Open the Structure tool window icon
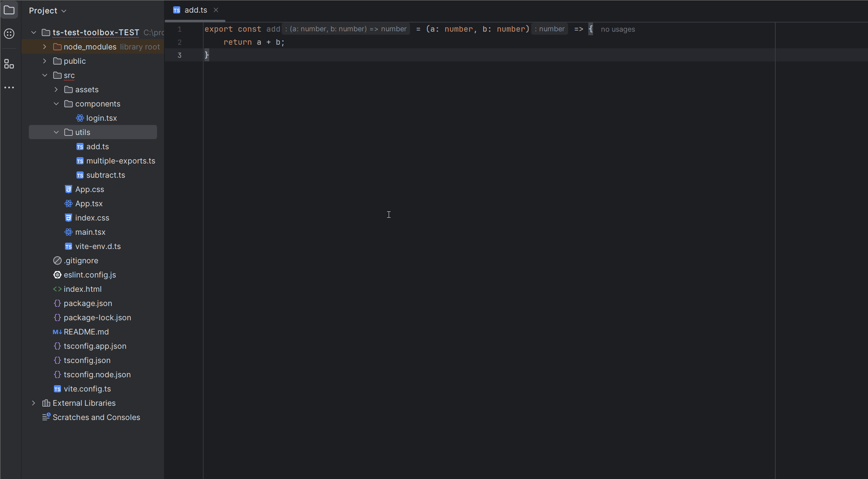Screen dimensions: 868x479 point(9,64)
